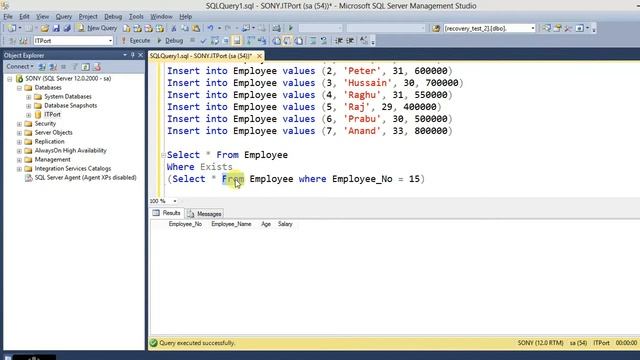Click Database Engine Query icon beside New Query

pyautogui.click(x=127, y=28)
